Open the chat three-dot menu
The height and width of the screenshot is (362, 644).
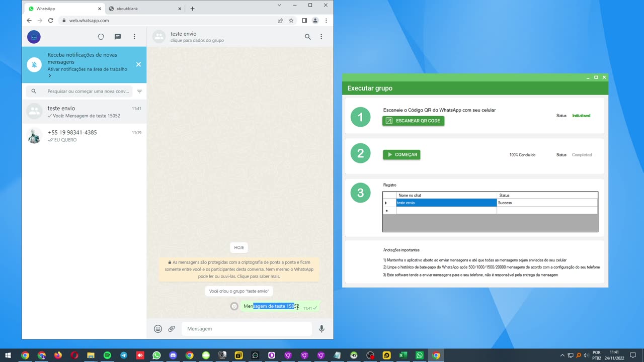(321, 37)
